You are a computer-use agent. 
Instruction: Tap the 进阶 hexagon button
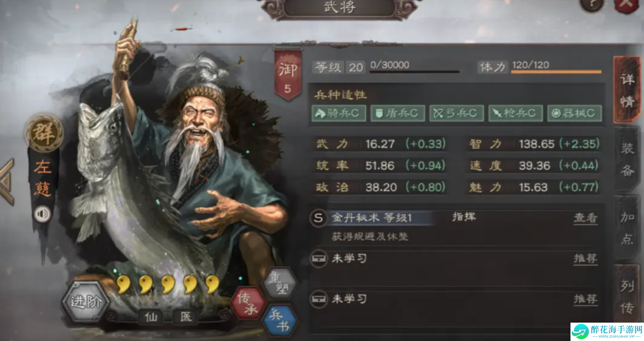[86, 301]
